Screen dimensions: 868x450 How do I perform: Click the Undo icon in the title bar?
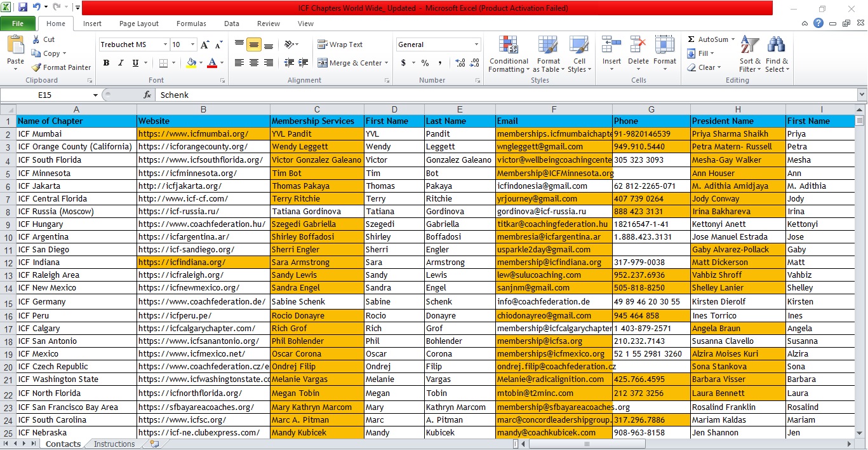tap(37, 8)
